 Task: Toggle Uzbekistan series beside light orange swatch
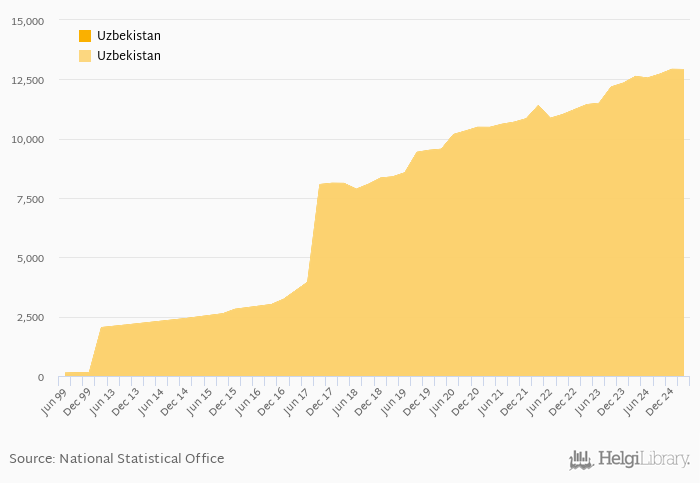128,56
